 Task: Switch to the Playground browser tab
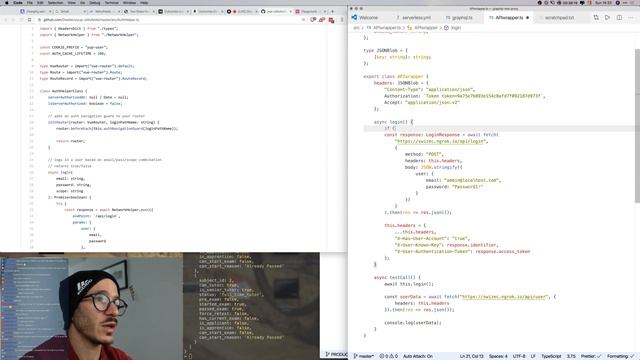310,11
